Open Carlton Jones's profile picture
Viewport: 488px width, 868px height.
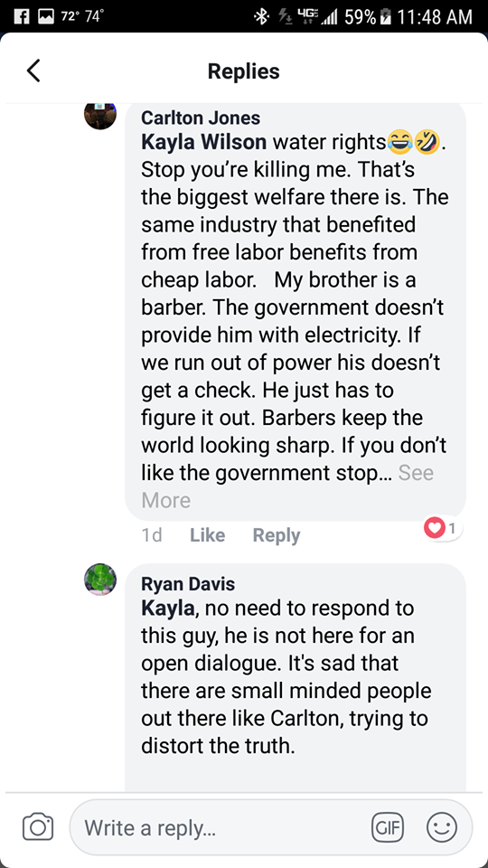click(100, 115)
